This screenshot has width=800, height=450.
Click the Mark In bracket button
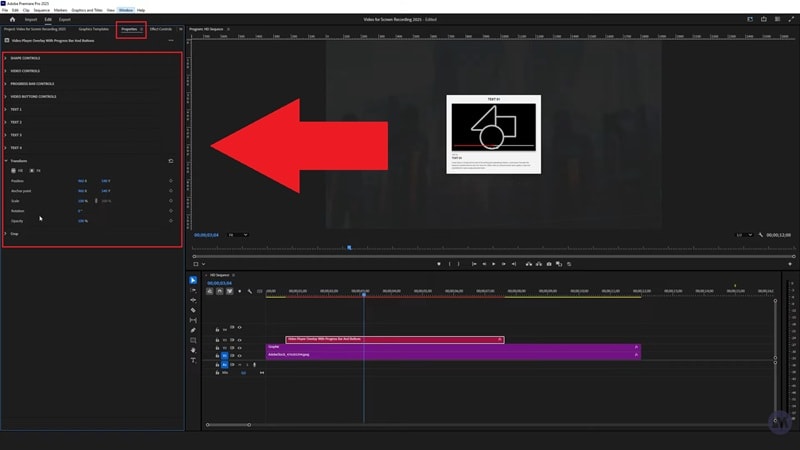tap(449, 264)
